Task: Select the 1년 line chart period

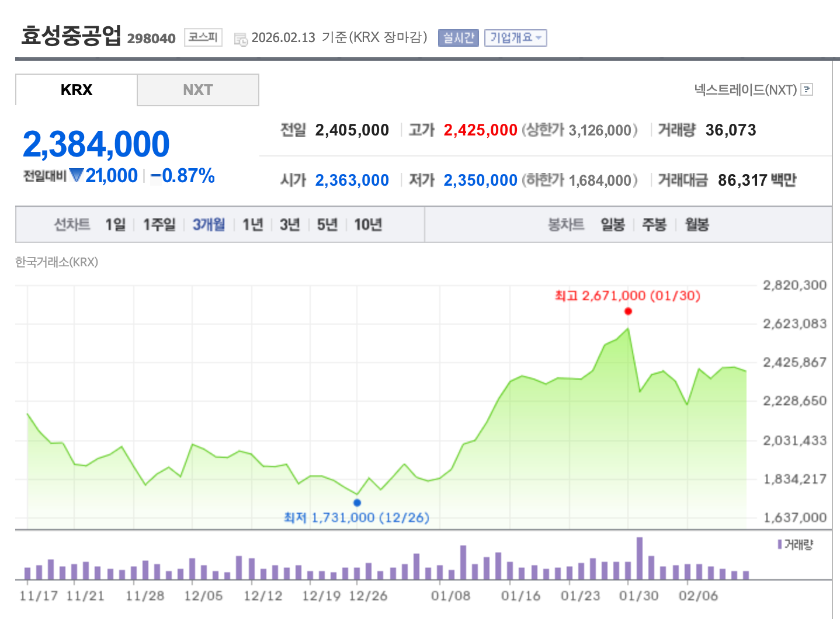Action: tap(253, 224)
